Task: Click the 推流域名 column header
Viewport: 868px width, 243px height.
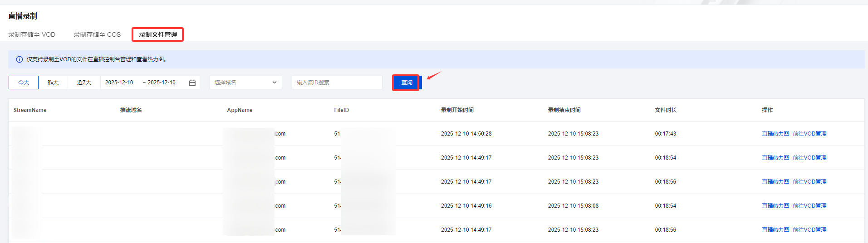Action: click(x=131, y=110)
